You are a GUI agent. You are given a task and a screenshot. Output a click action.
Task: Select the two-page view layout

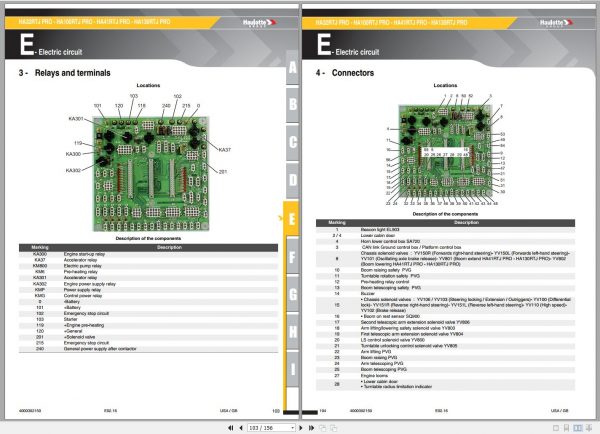578,427
